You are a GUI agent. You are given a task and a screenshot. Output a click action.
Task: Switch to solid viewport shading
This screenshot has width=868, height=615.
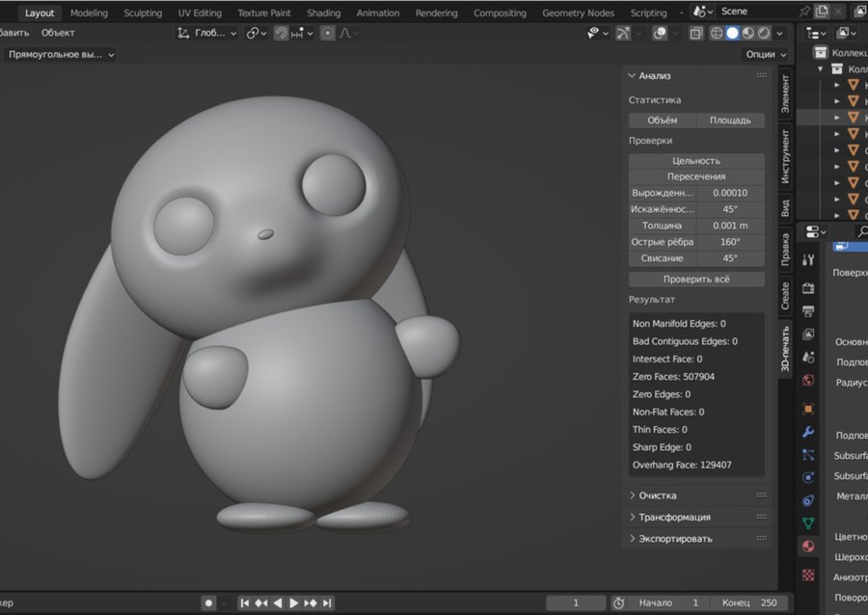[732, 33]
